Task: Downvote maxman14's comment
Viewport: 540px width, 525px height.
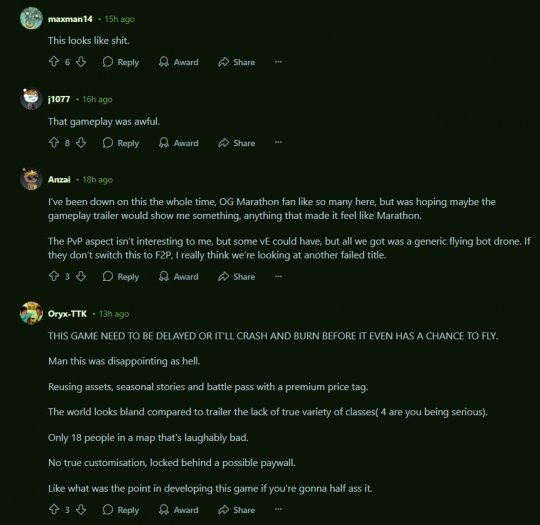Action: (x=81, y=62)
